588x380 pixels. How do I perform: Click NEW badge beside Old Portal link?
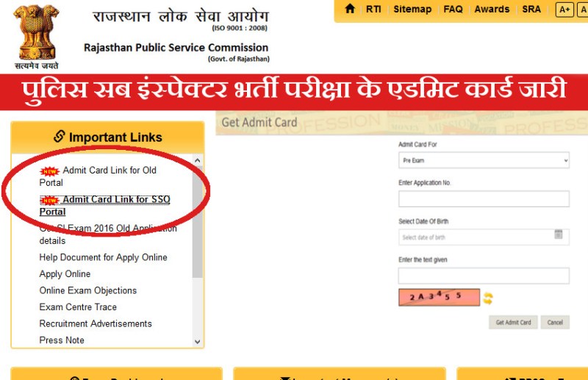coord(49,171)
